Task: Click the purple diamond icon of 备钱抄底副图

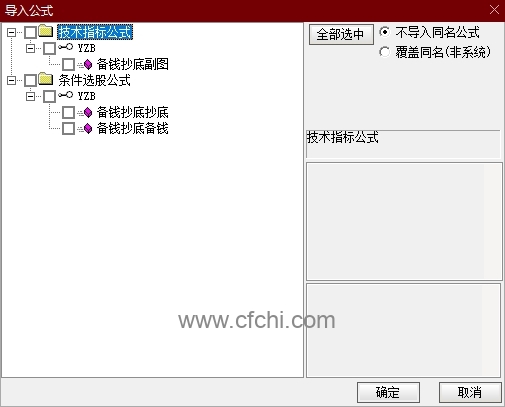Action: 88,64
